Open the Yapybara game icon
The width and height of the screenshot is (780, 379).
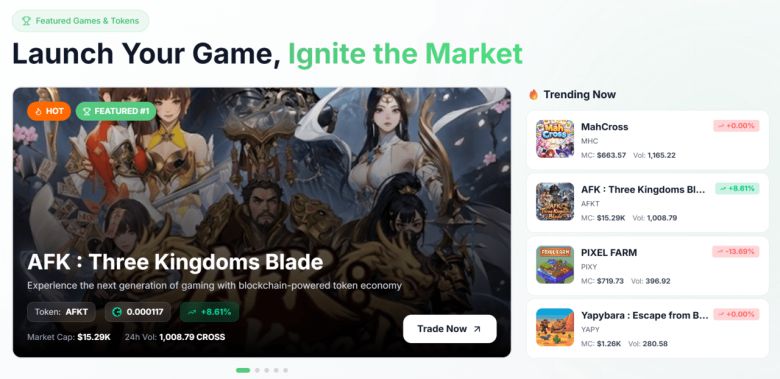pos(555,327)
